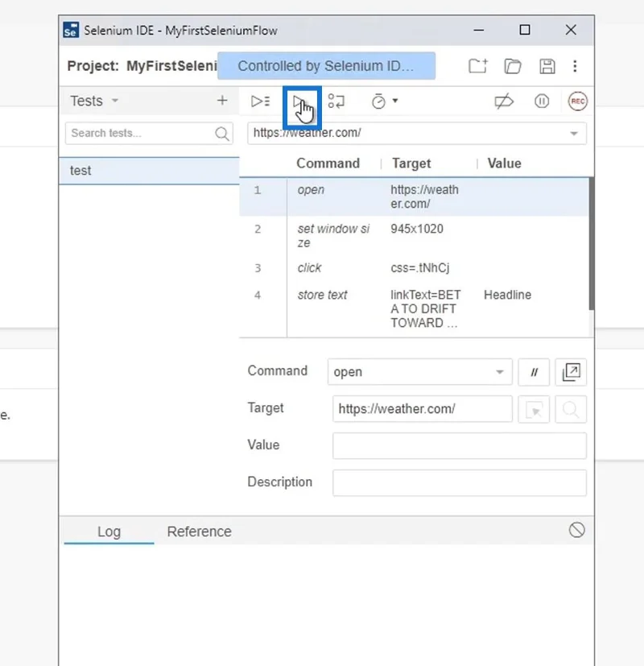Run all tests in suite

(260, 101)
